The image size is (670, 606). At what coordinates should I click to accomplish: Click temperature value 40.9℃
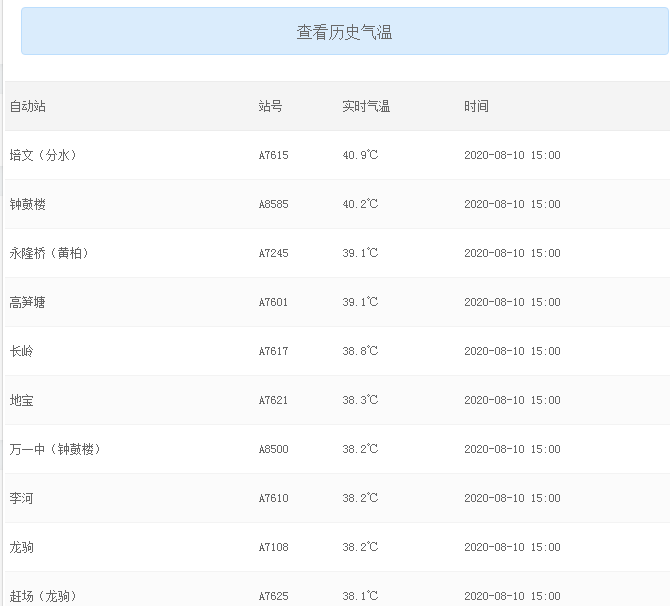tap(360, 155)
